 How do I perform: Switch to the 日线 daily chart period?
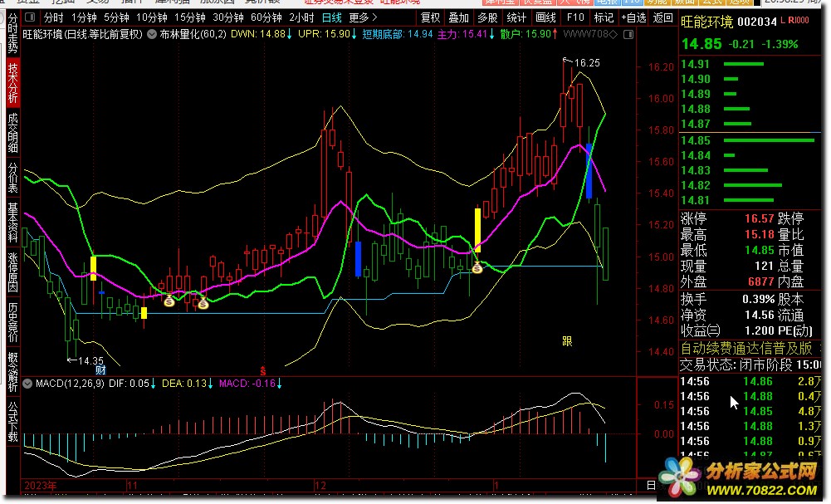click(x=331, y=17)
